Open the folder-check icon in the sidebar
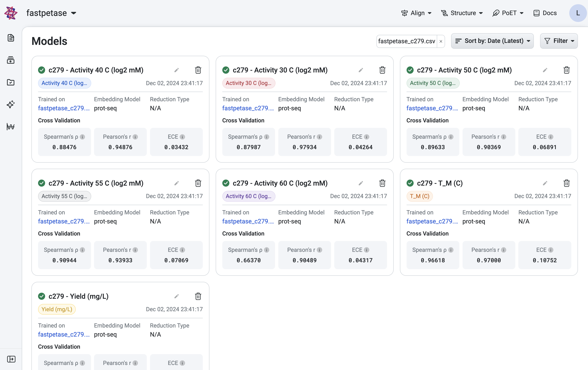588x370 pixels. point(11,82)
